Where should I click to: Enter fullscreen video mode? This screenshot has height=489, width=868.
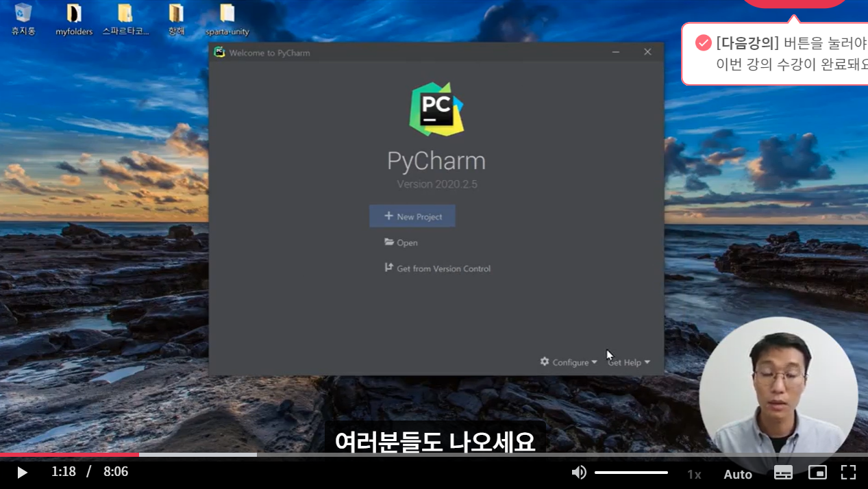pos(849,473)
